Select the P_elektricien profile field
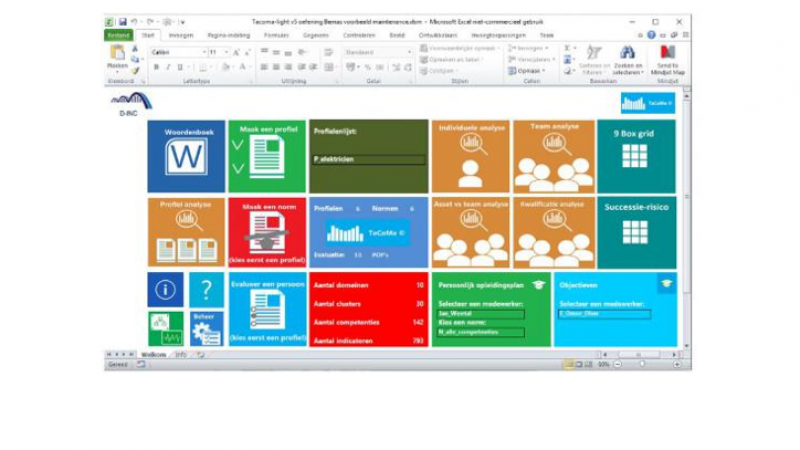The width and height of the screenshot is (800, 450). point(369,159)
